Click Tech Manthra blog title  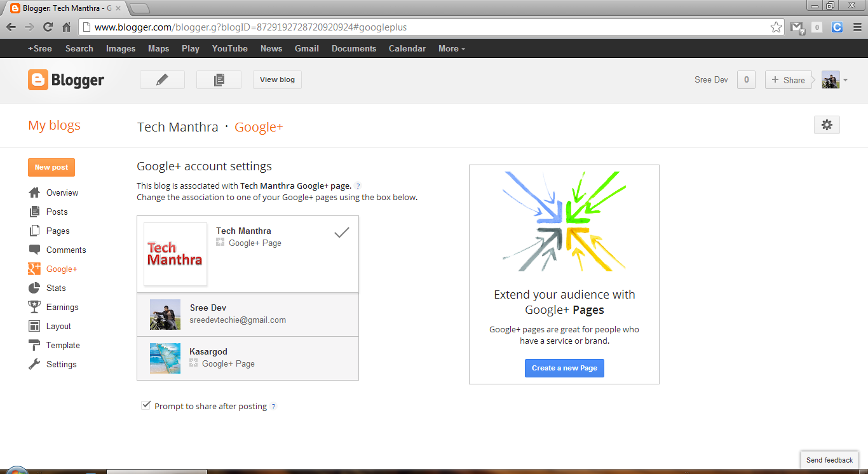click(178, 127)
